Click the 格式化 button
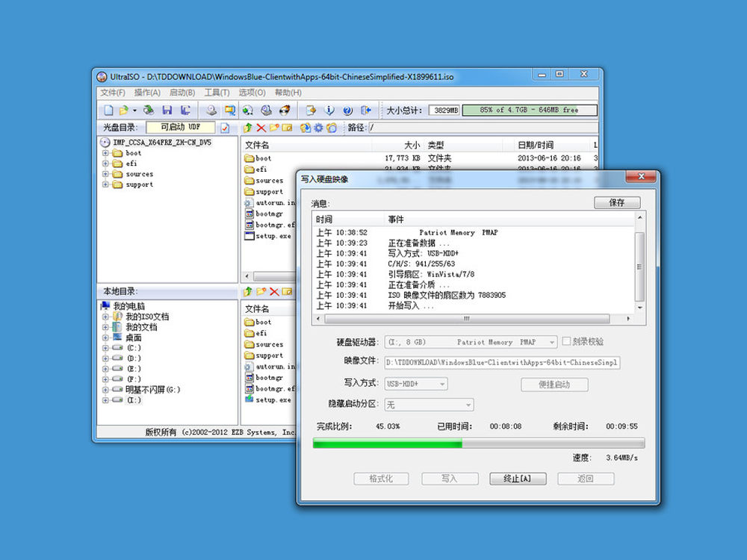 pos(381,479)
